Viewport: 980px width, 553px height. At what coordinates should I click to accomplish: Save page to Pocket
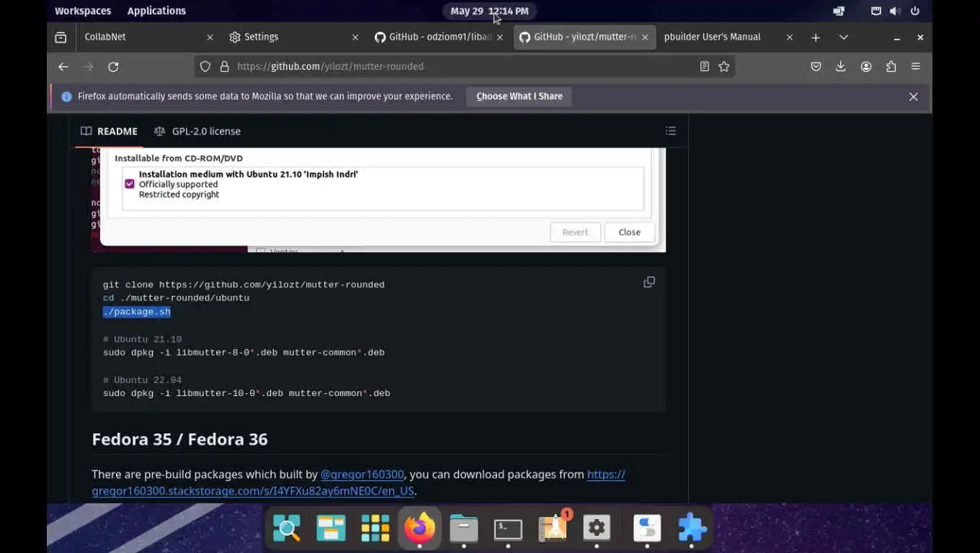(816, 66)
